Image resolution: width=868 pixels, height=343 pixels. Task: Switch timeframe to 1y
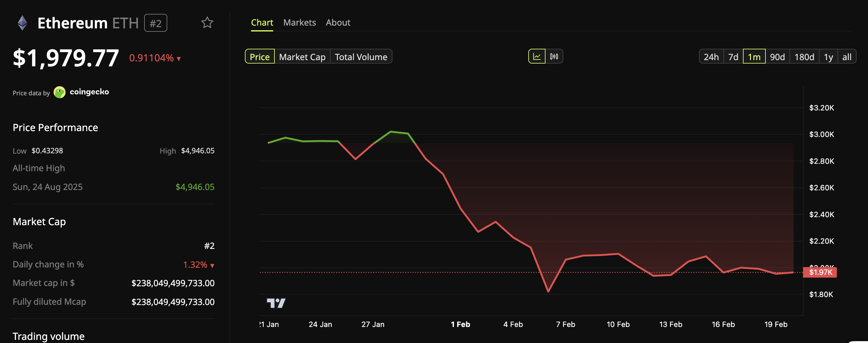pos(829,56)
